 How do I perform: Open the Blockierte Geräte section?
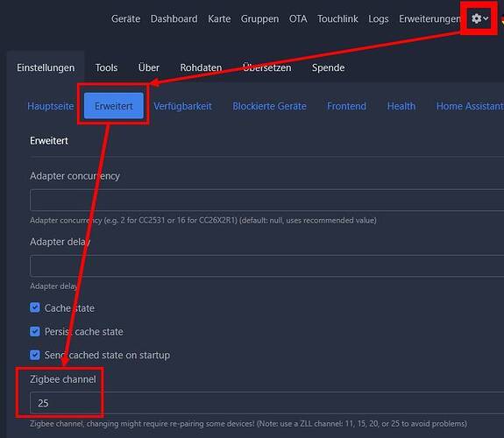(x=269, y=106)
